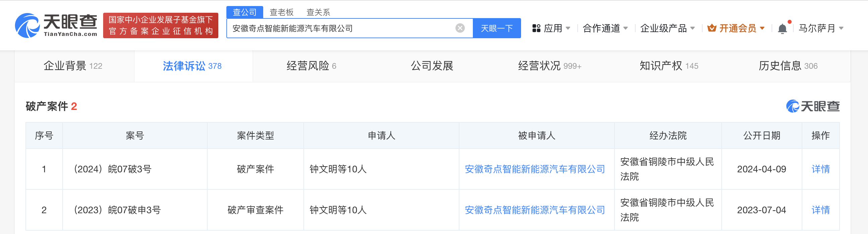Switch to the 查老板 search tab
The image size is (868, 234).
tap(281, 12)
